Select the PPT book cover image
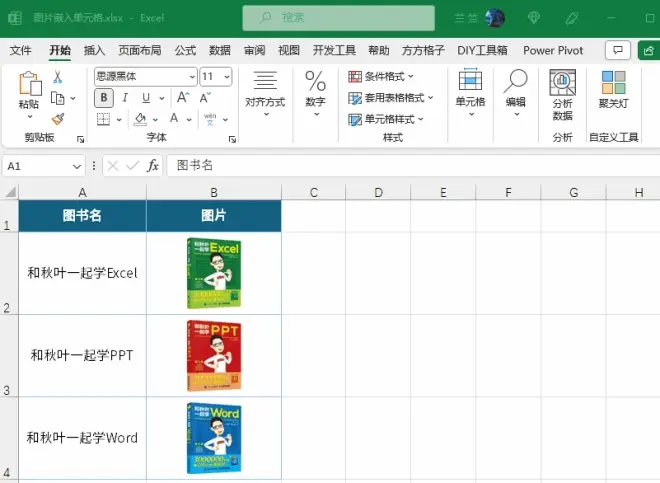 point(214,355)
